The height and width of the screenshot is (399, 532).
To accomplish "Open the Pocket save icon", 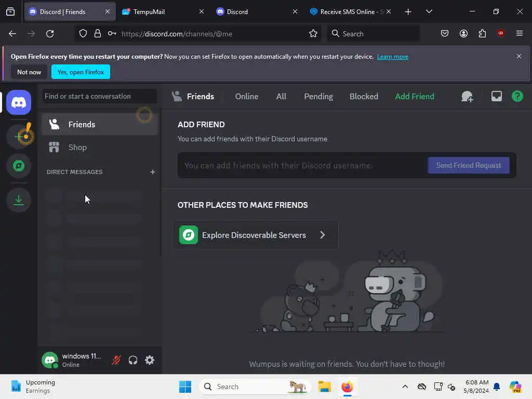I will (445, 34).
